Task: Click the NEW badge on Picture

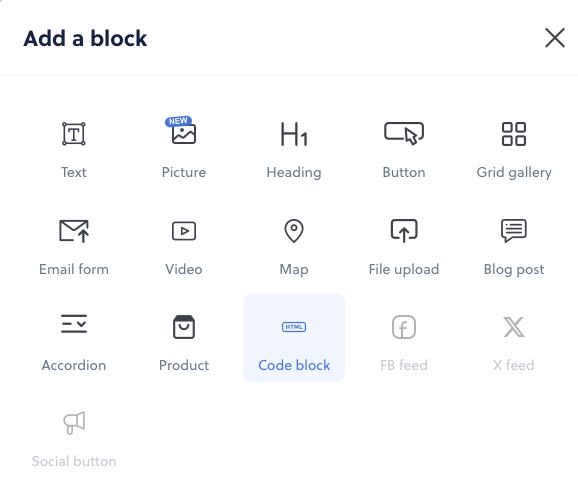Action: click(178, 121)
